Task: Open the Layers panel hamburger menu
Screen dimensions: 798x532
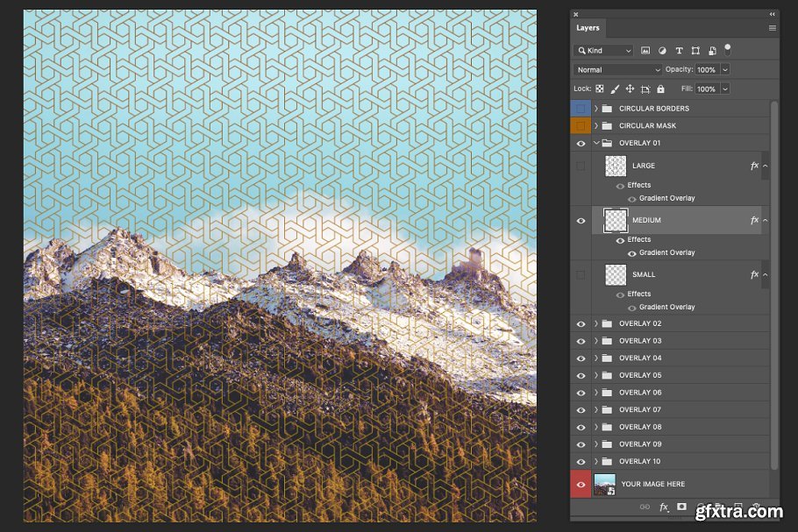Action: coord(773,28)
